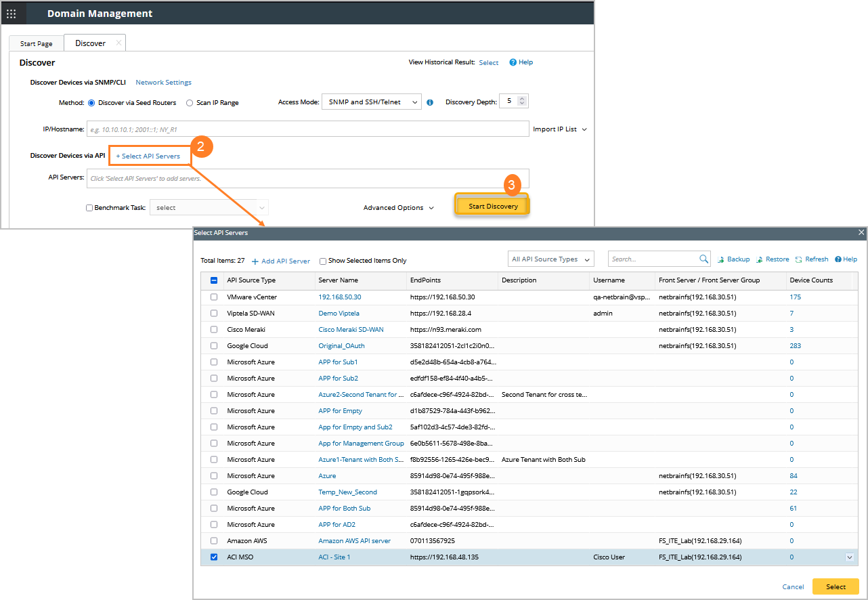Screen dimensions: 868x600
Task: Click the Start Discovery button
Action: [493, 206]
